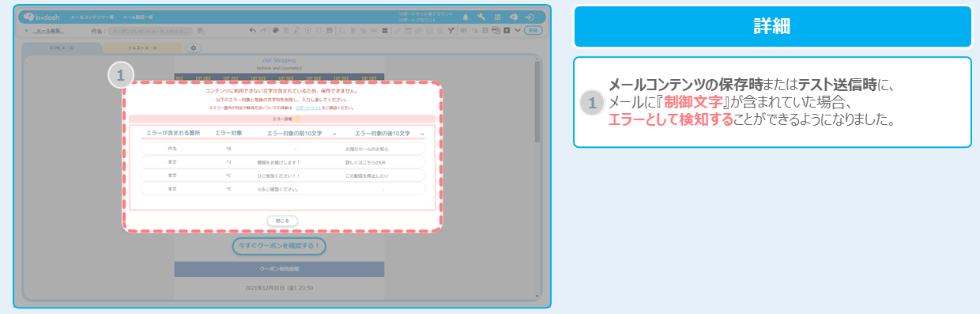The image size is (980, 314).
Task: Click the megaphone announcements icon
Action: tap(514, 17)
